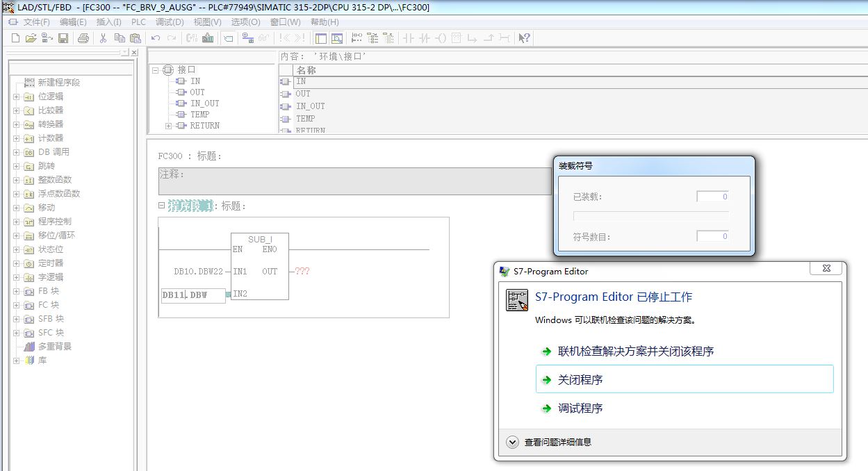Click the Cut scissors icon
Screen dimensions: 868x471
103,38
